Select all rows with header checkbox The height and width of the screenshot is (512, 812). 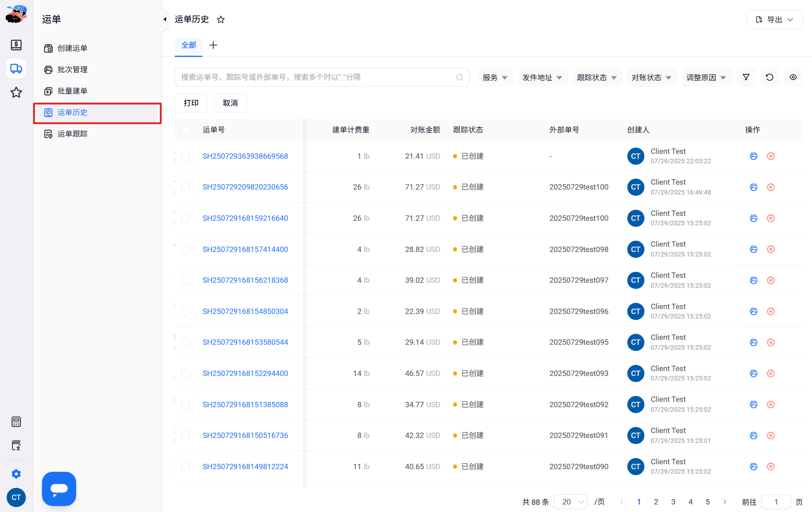[186, 130]
